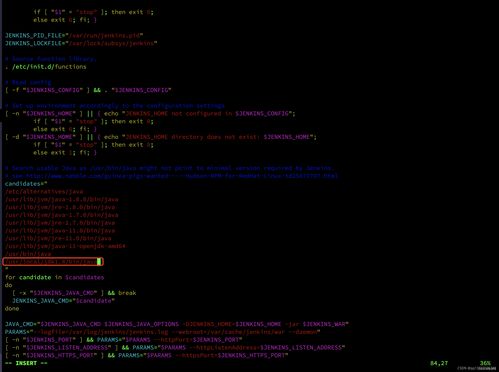The image size is (499, 372).
Task: Click the JENKINS_LOCKFILE assignment line
Action: point(81,43)
